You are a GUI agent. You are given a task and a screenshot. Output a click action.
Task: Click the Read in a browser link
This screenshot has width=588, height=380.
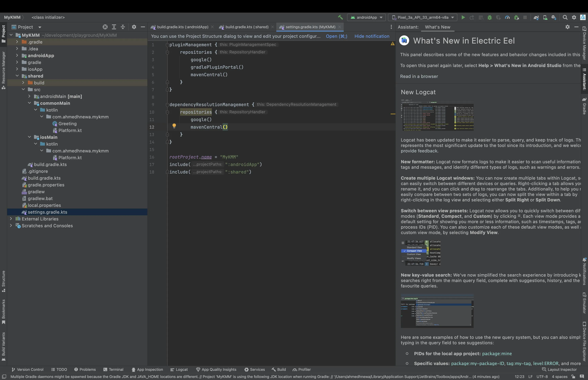[419, 77]
